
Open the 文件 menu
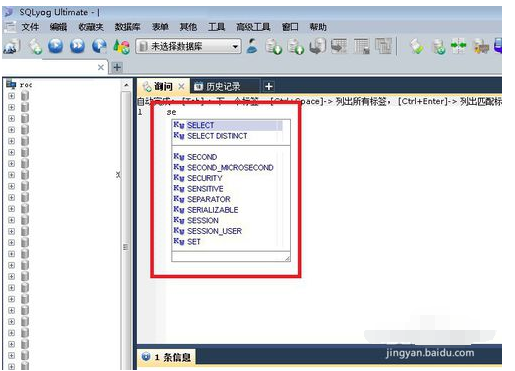pyautogui.click(x=30, y=27)
